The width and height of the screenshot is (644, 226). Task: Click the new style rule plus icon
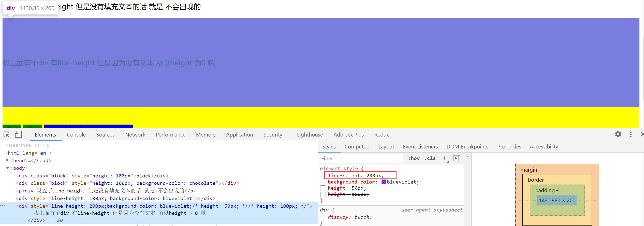(444, 158)
